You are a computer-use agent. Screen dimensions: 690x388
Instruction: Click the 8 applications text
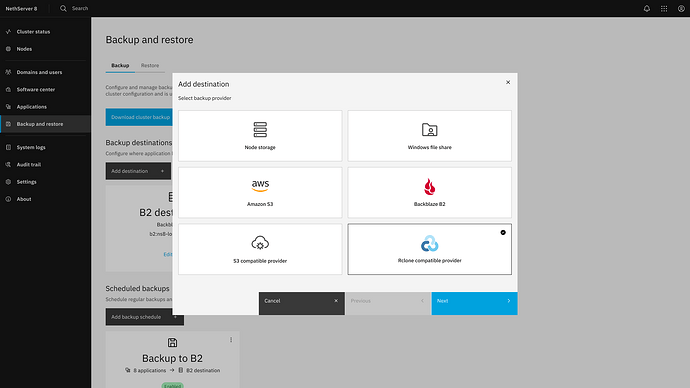point(150,370)
